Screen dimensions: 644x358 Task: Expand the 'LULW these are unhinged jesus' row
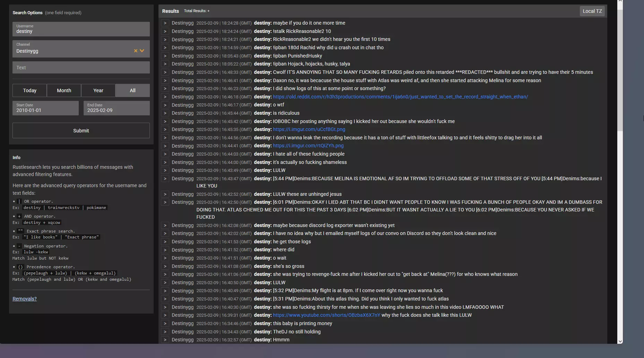(x=165, y=194)
